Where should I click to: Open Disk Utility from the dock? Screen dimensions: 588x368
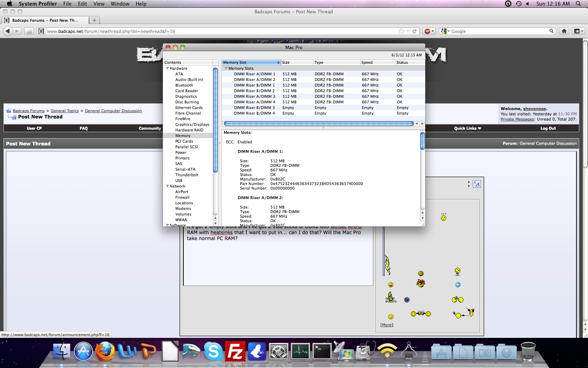coord(365,351)
